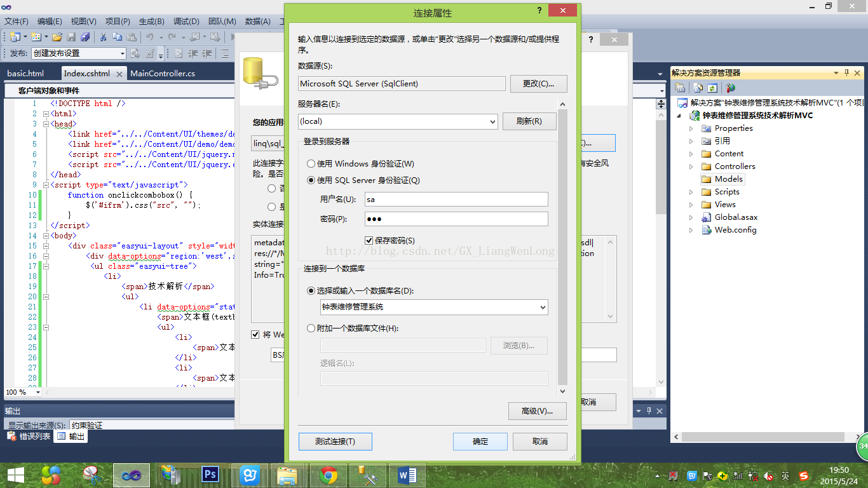Select the Models folder in Solution Explorer
Viewport: 868px width, 488px height.
pos(728,179)
